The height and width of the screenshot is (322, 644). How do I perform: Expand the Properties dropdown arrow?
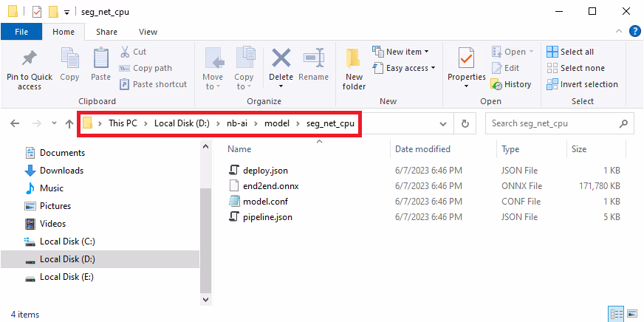tap(466, 86)
